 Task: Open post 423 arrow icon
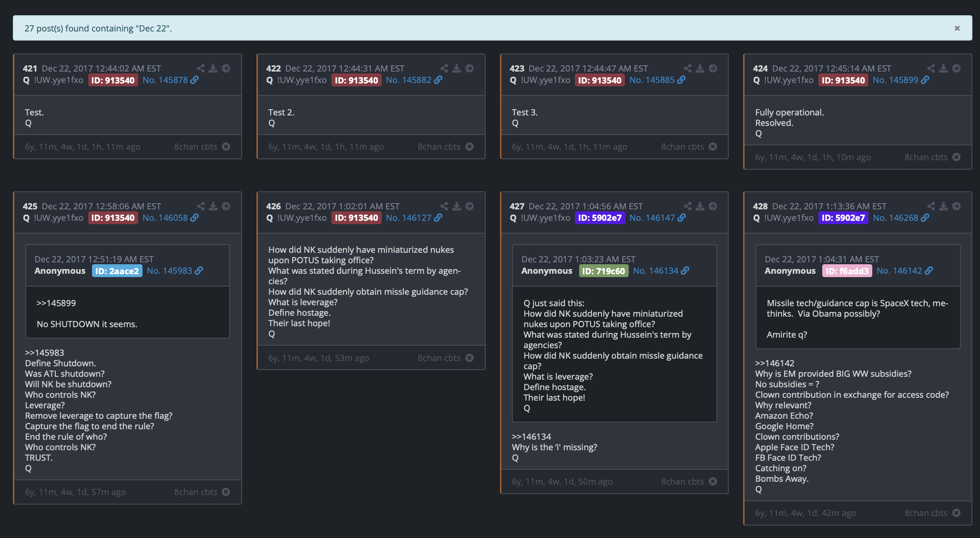[x=713, y=69]
